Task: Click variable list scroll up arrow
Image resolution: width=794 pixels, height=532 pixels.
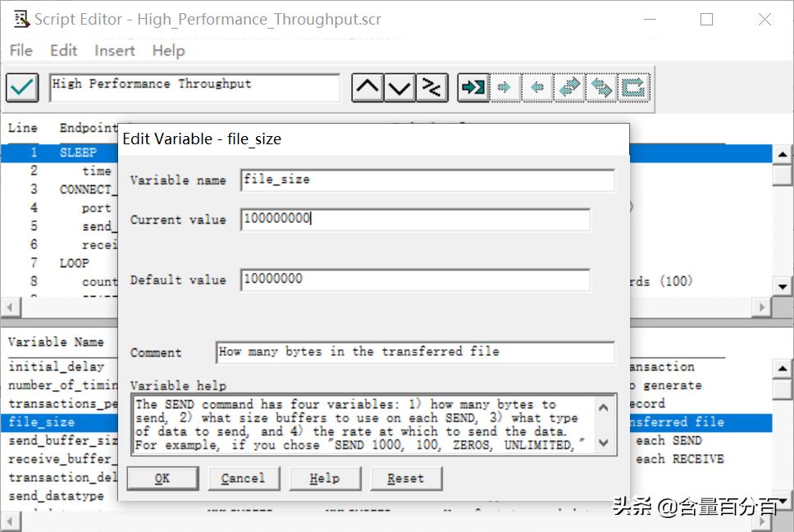Action: pyautogui.click(x=783, y=369)
